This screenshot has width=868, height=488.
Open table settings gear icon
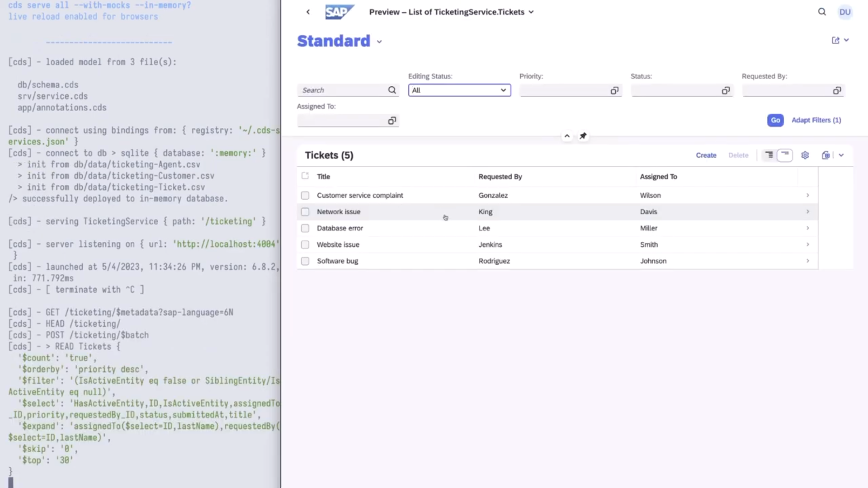tap(805, 155)
